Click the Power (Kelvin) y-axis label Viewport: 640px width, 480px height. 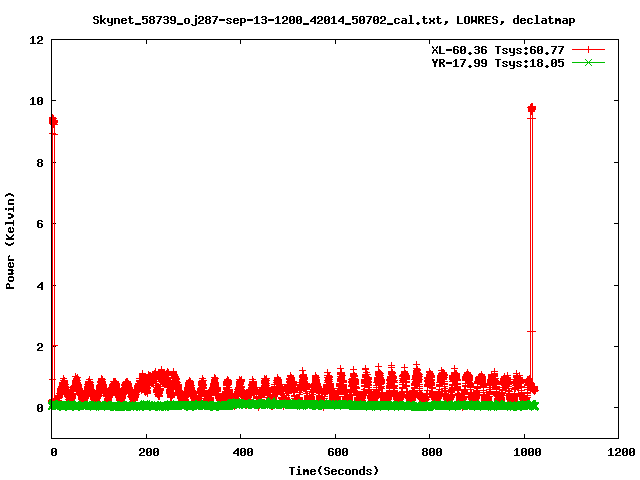click(11, 240)
